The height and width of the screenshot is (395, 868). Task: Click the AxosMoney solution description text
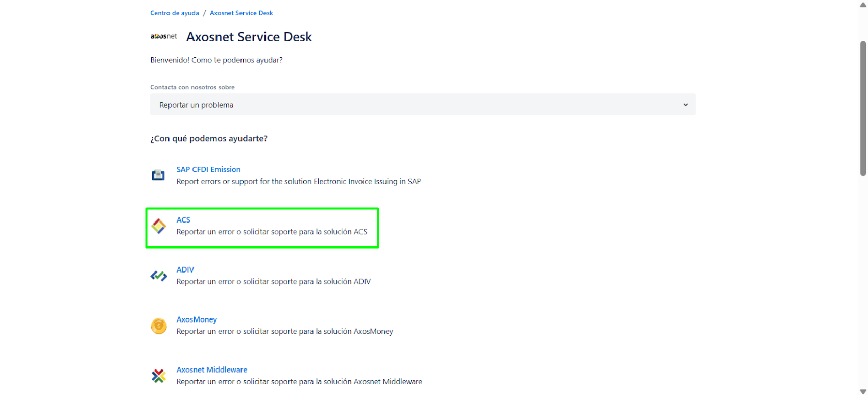[284, 332]
